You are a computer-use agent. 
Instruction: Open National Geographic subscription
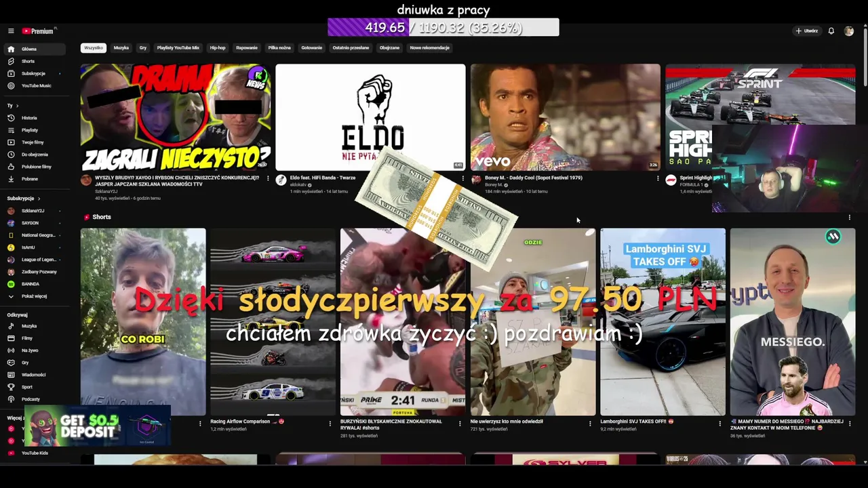[36, 235]
